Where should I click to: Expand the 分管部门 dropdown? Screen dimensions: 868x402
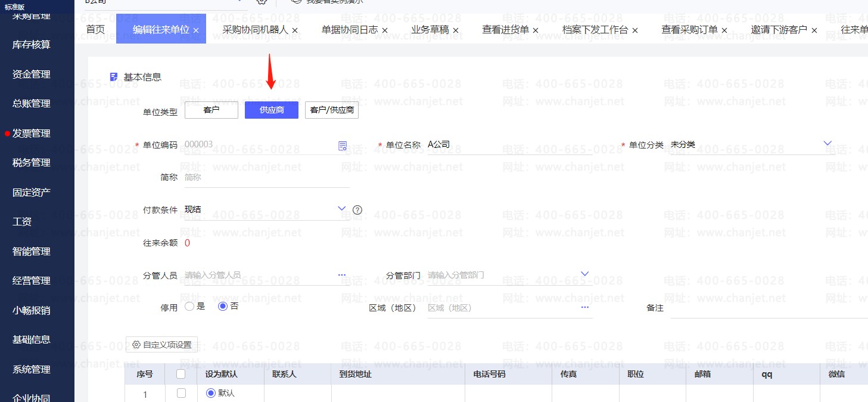click(585, 274)
